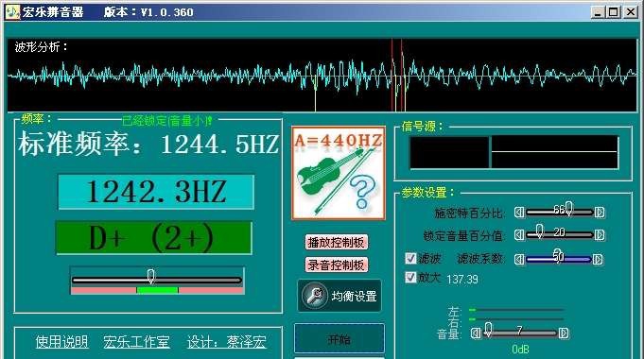Minimize the 宏乐辨音器 window
Screen dimensions: 644x359
(x=598, y=12)
